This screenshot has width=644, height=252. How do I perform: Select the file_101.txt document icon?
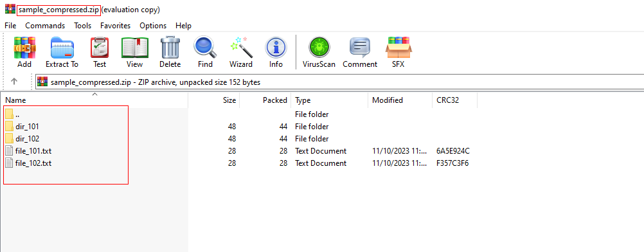10,151
